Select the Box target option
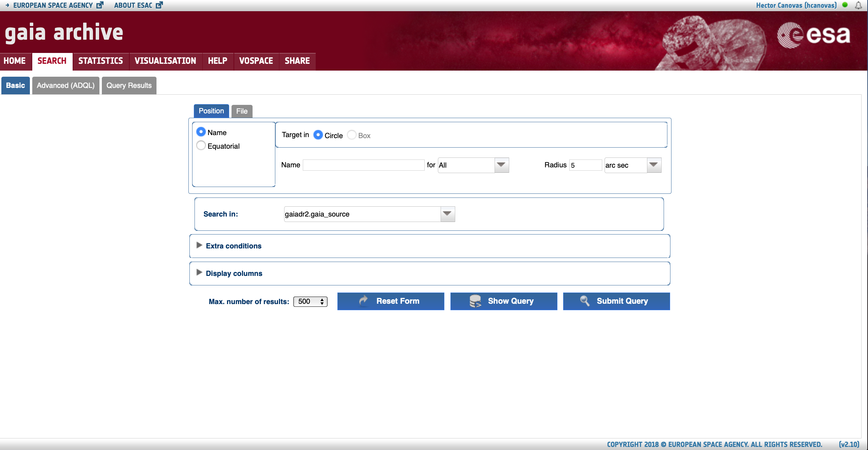 352,135
